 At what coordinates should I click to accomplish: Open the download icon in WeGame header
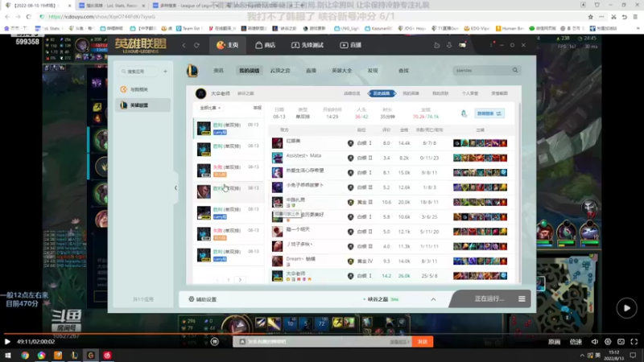[449, 45]
